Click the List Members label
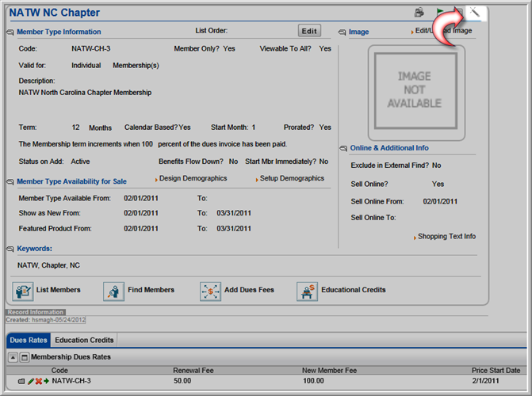This screenshot has height=396, width=532. (x=59, y=290)
